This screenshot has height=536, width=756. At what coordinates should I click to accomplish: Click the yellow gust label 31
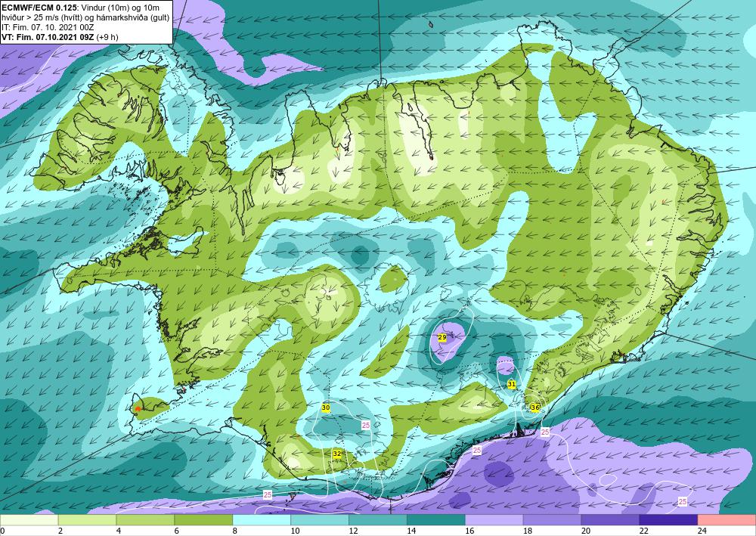pyautogui.click(x=512, y=384)
